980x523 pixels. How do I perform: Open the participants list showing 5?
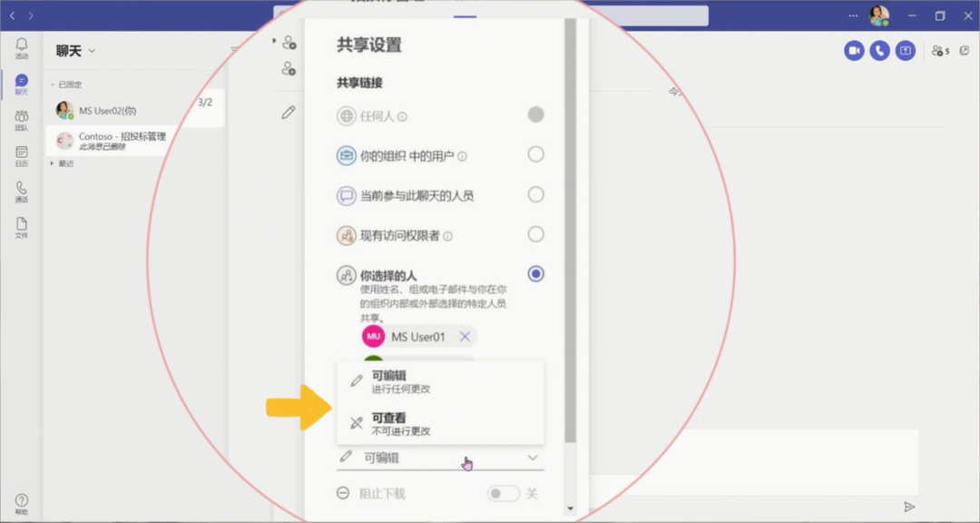940,51
